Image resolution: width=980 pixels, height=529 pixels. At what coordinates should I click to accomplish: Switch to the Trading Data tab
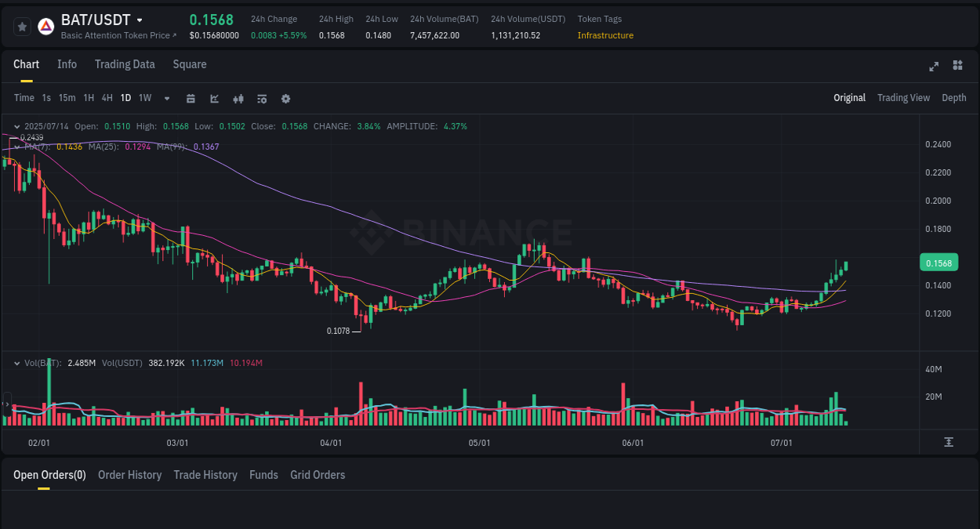click(x=125, y=64)
